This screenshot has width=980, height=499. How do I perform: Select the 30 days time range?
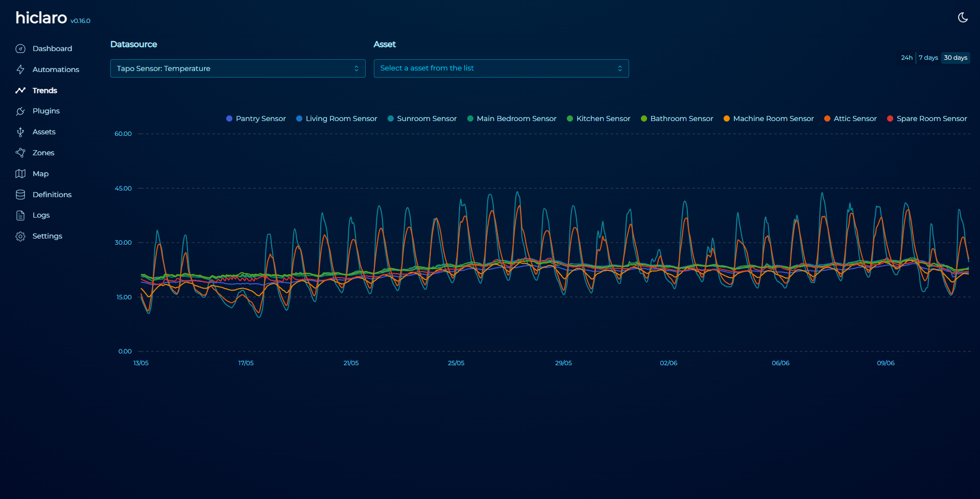click(x=955, y=58)
